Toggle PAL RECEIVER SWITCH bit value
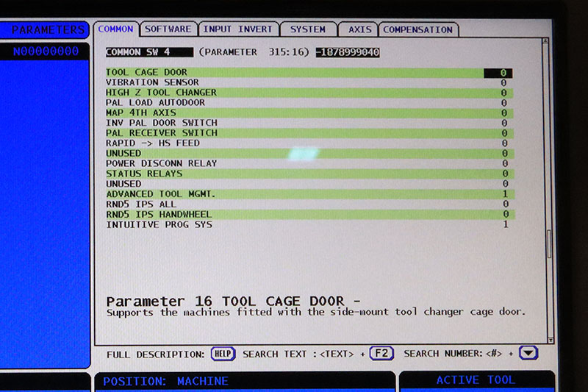This screenshot has width=588, height=392. [x=504, y=133]
